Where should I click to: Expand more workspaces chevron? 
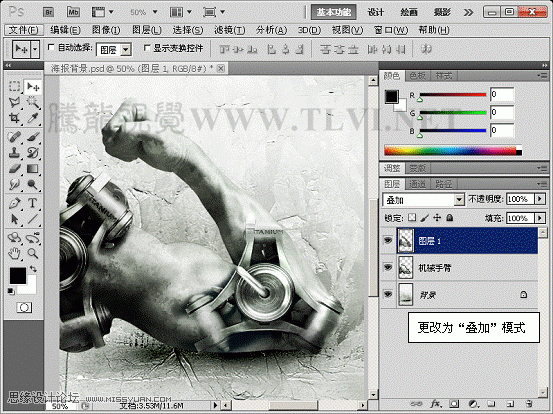click(468, 13)
